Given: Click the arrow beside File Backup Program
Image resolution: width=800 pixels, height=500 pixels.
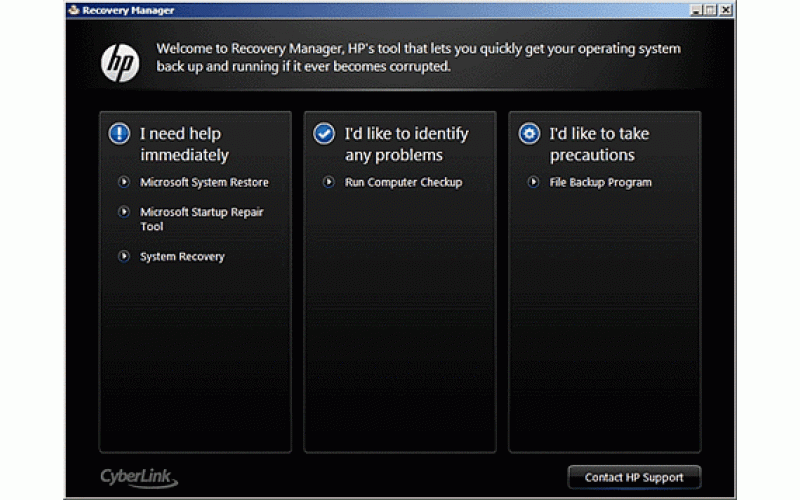Looking at the screenshot, I should (534, 182).
